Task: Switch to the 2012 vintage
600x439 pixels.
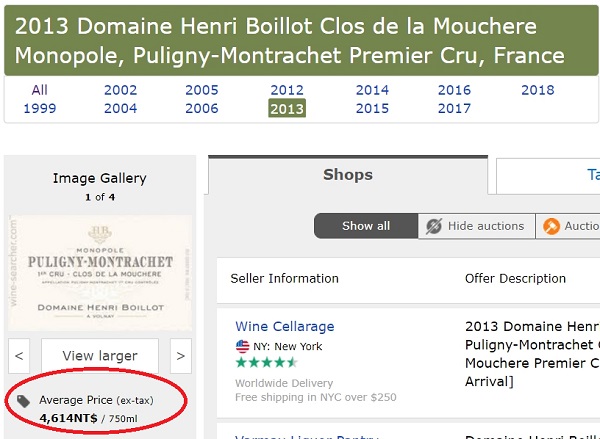Action: tap(287, 90)
